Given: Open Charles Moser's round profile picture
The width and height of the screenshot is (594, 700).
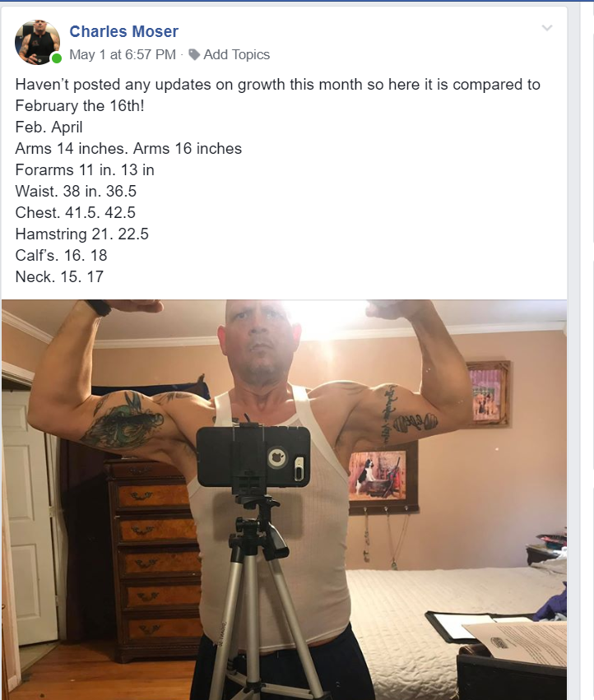Looking at the screenshot, I should click(38, 43).
